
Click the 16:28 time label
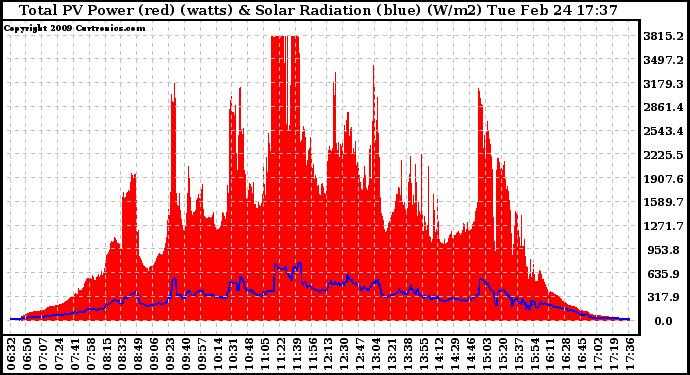tap(566, 353)
